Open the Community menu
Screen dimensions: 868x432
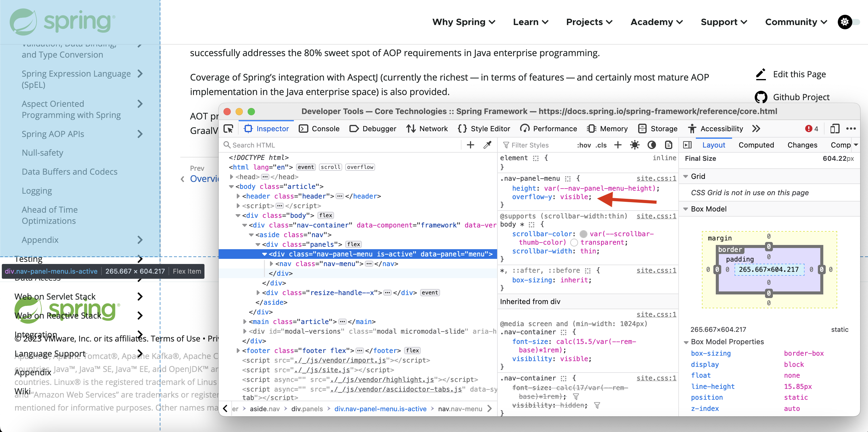796,22
